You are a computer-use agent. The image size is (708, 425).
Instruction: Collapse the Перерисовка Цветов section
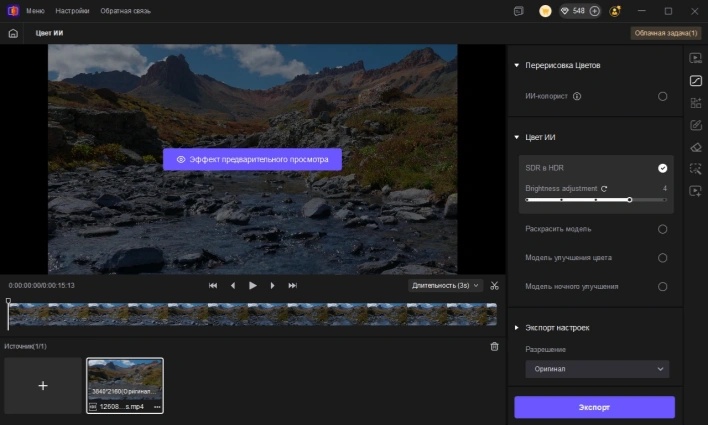(x=517, y=66)
